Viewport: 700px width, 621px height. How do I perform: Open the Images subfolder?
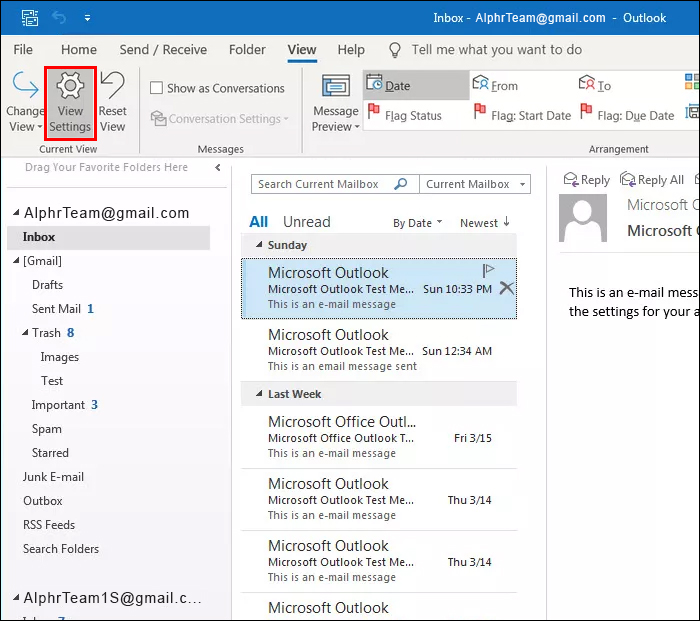coord(59,357)
